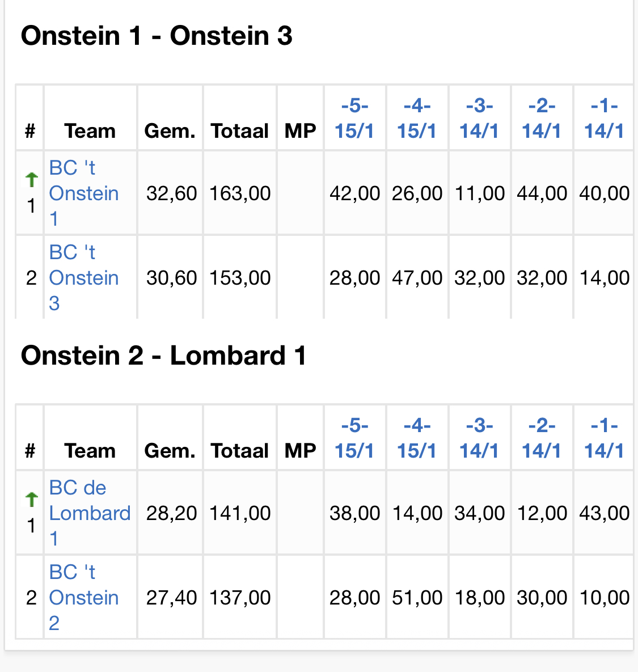Viewport: 638px width, 672px height.
Task: Open round -2- 14/1 in the Onstein 1 - Onstein 3 table
Action: (x=542, y=119)
